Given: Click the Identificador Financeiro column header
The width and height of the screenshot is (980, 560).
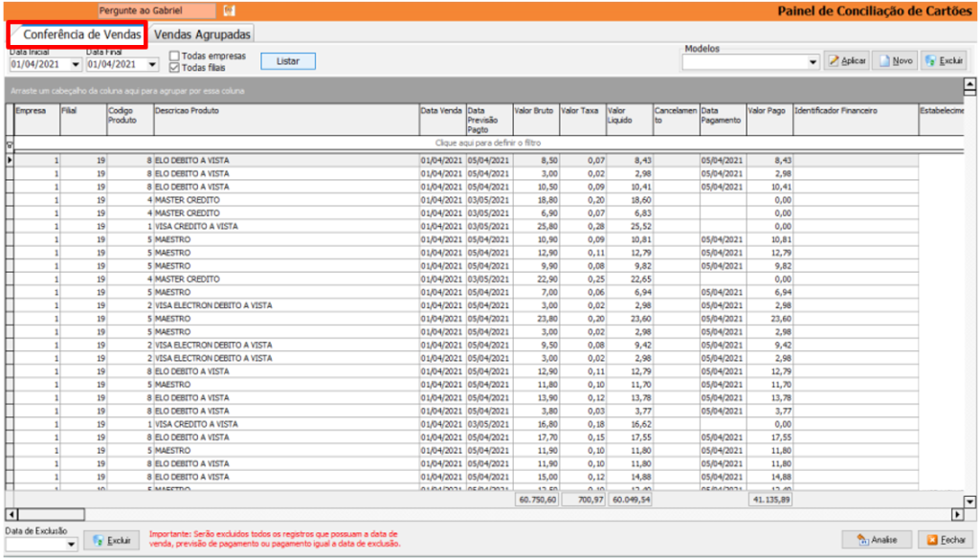Looking at the screenshot, I should (857, 120).
